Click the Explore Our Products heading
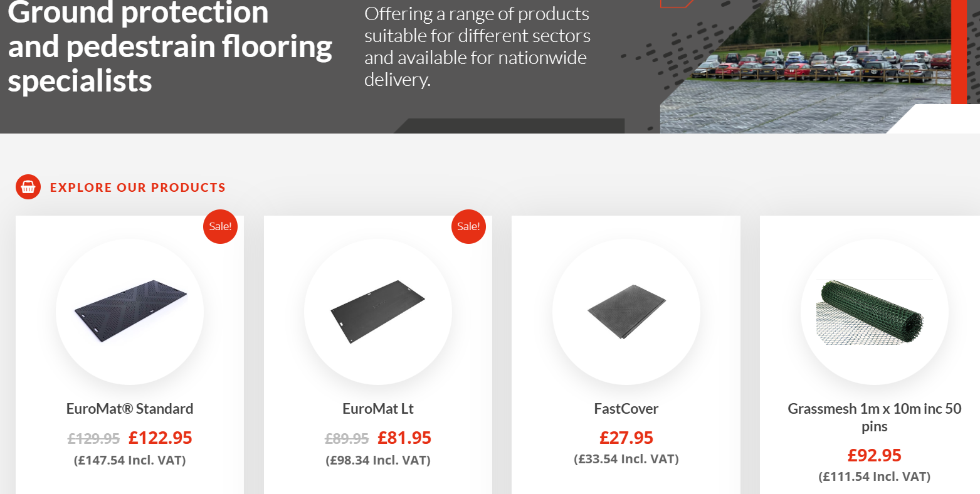This screenshot has width=980, height=494. (138, 187)
